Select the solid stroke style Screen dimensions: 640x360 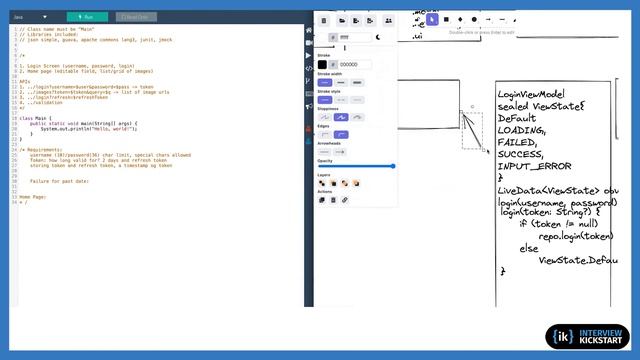click(325, 100)
